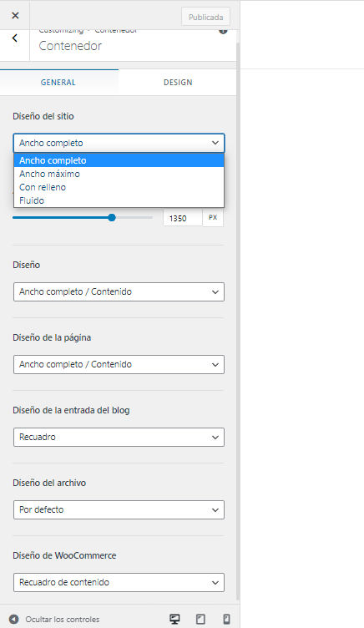Go back using the left chevron arrow

point(15,38)
